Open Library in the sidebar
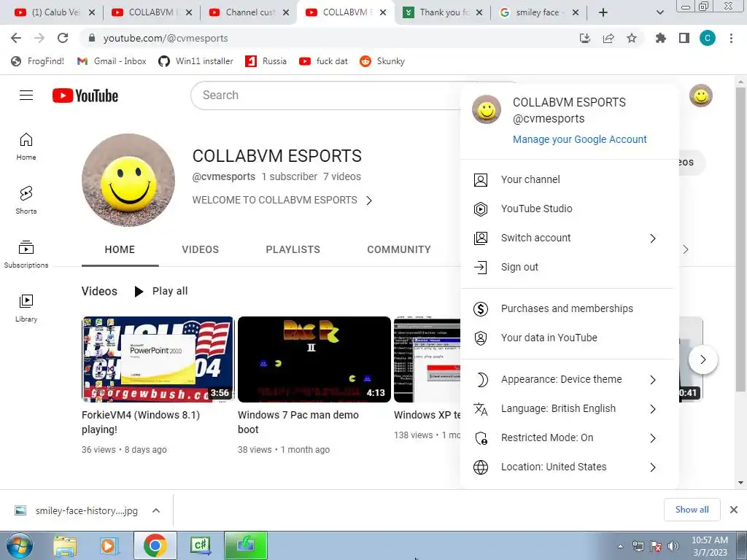Viewport: 747px width, 560px height. coord(26,308)
